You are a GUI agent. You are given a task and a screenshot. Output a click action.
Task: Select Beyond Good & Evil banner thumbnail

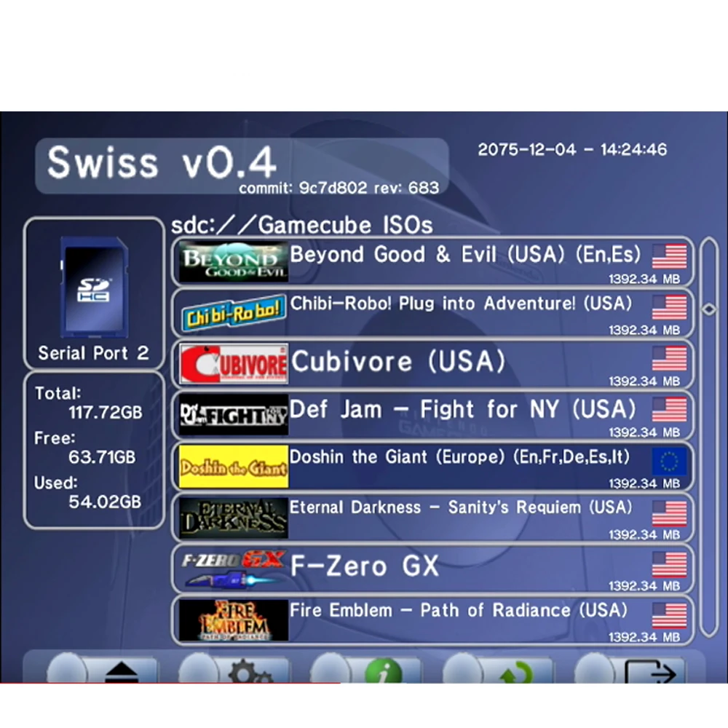[234, 261]
